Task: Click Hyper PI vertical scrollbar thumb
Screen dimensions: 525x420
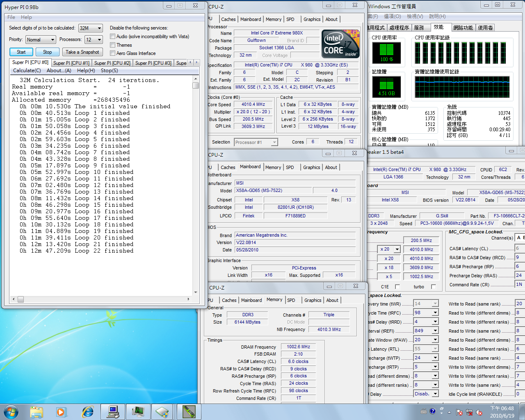Action: [196, 85]
